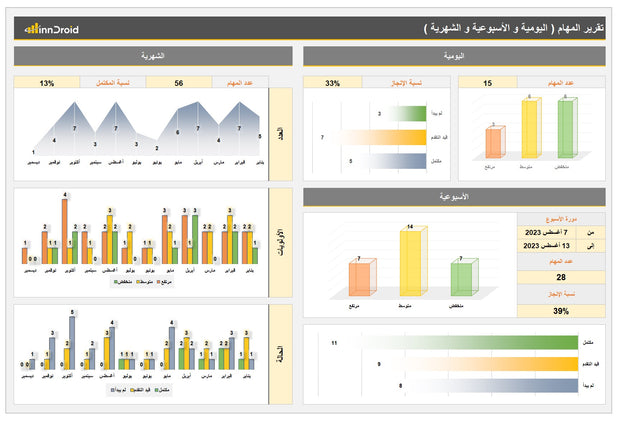Click the نسبة الإنجاز label in daily panel
Viewport: 620px width, 421px height.
tap(406, 83)
